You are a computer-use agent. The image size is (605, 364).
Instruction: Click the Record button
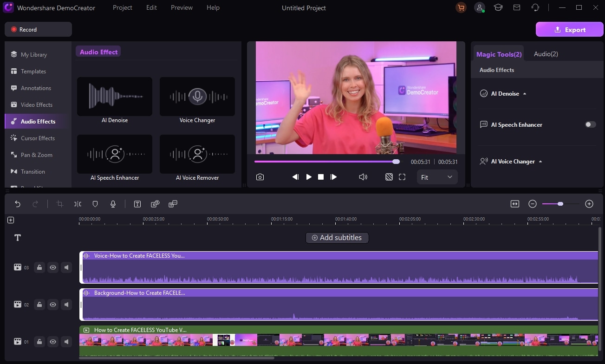[38, 29]
